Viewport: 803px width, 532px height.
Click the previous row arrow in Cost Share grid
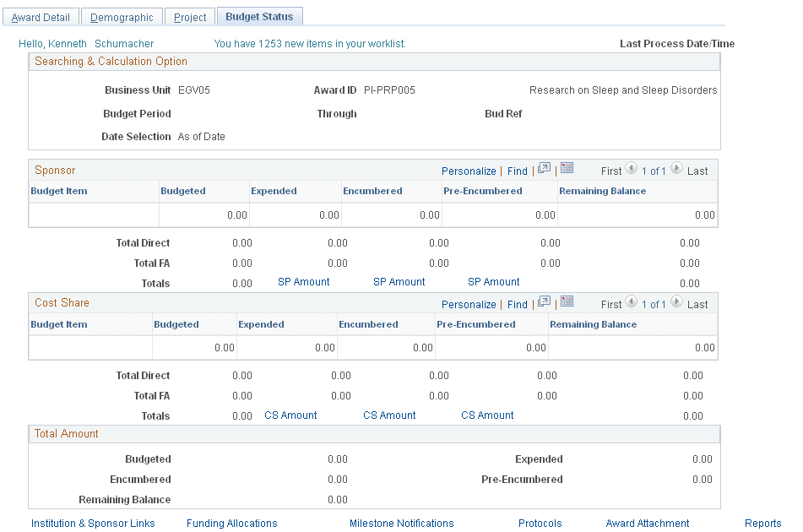[x=632, y=303]
